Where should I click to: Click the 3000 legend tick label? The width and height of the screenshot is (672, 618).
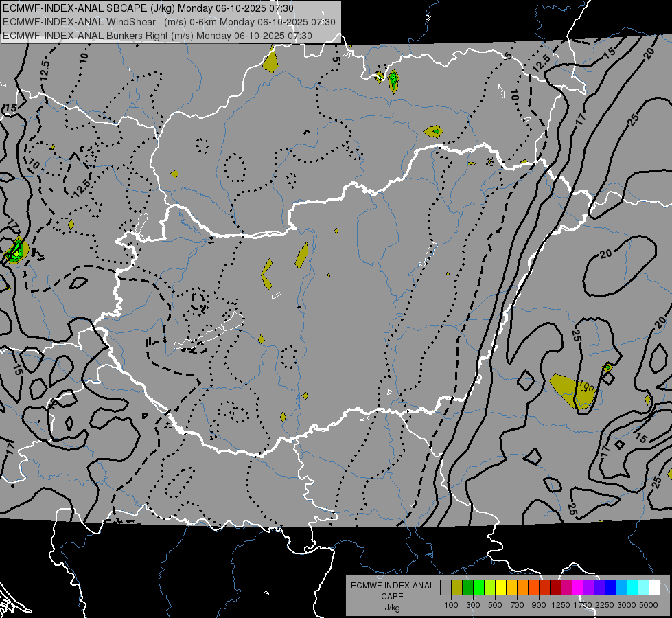[x=627, y=605]
